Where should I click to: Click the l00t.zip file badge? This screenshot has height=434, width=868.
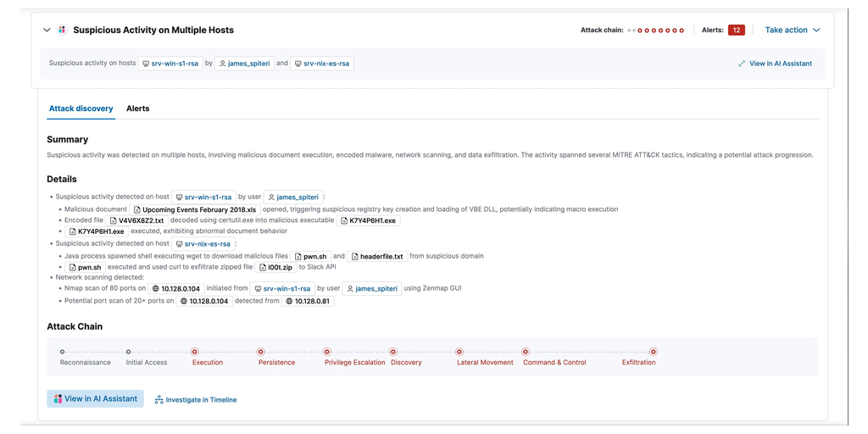pyautogui.click(x=275, y=267)
